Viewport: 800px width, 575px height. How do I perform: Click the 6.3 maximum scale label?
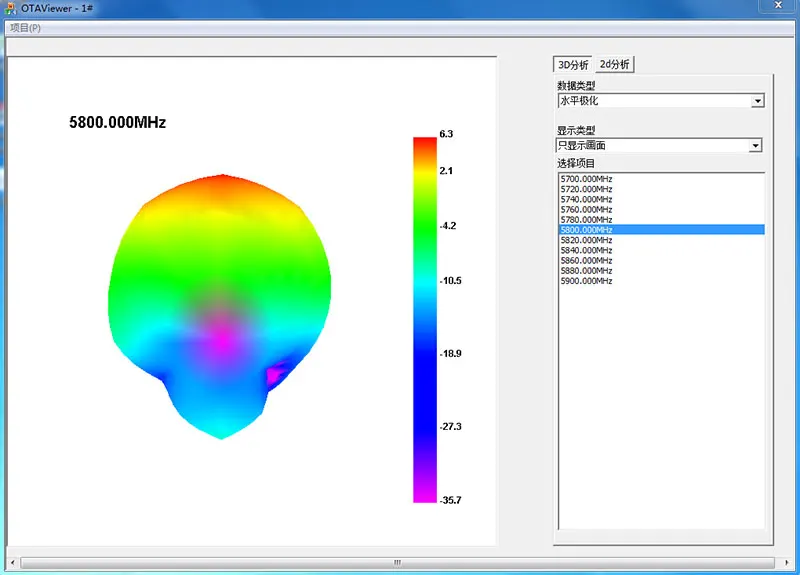[x=446, y=134]
